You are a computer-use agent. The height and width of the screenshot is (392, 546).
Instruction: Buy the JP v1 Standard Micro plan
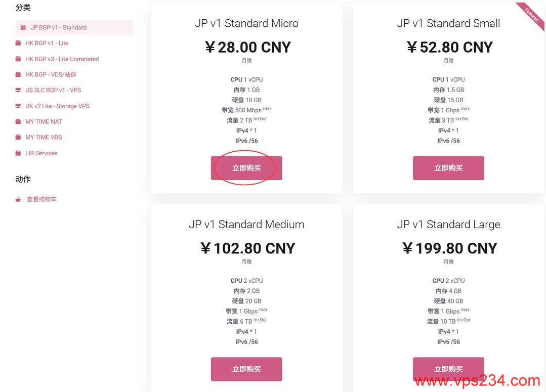[246, 168]
